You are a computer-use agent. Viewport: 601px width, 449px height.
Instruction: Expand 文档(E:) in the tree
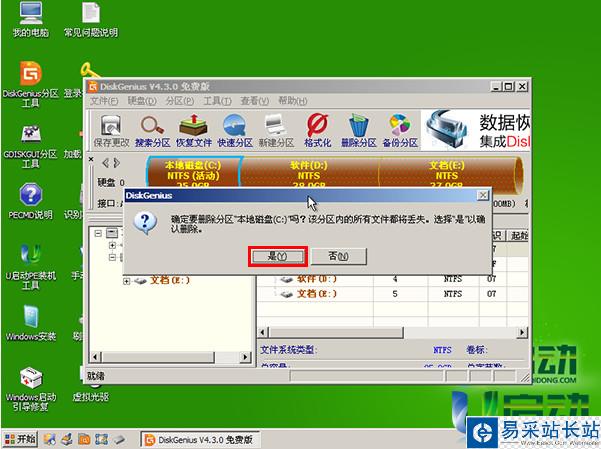point(126,281)
